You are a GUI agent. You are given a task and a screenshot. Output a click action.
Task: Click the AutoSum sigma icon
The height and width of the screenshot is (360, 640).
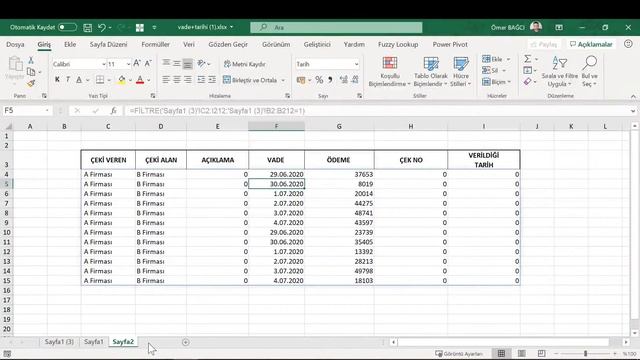pos(528,59)
